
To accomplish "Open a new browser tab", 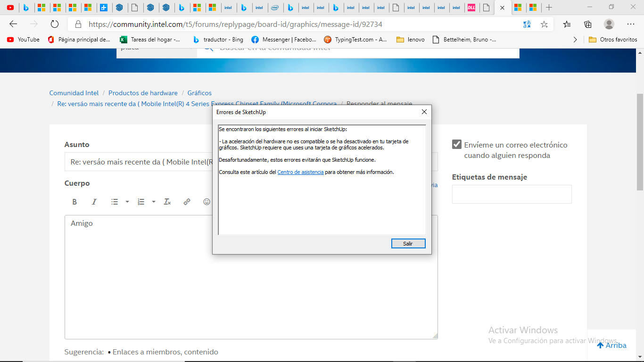I will click(x=549, y=8).
